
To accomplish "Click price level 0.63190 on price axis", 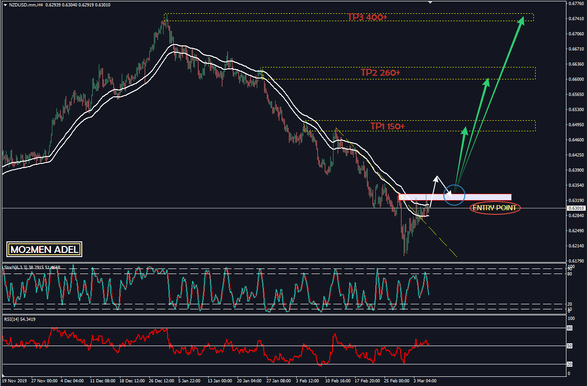I will (x=576, y=201).
